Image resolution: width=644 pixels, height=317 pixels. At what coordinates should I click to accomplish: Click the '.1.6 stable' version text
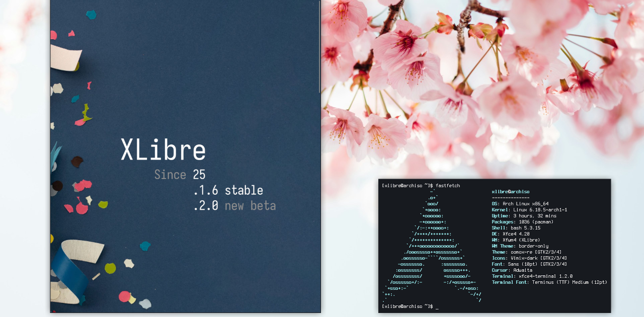tap(228, 190)
